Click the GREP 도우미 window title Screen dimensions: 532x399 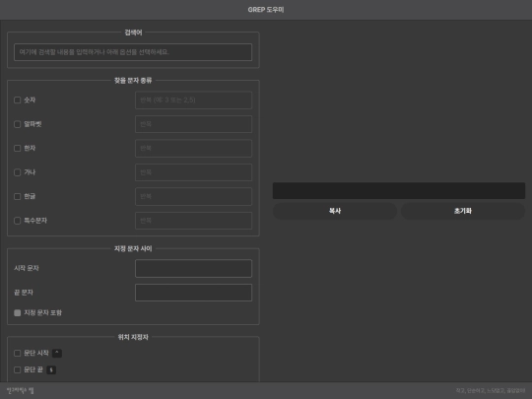[266, 10]
